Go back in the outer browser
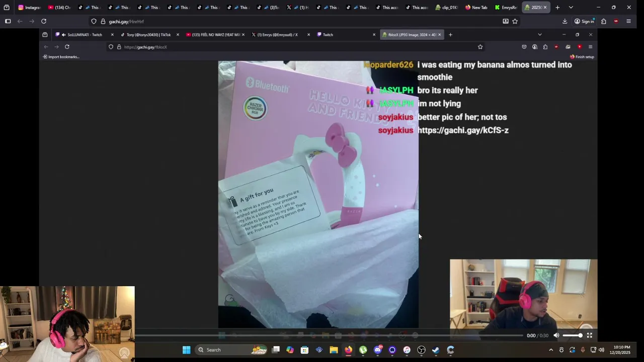This screenshot has width=644, height=362. [20, 21]
